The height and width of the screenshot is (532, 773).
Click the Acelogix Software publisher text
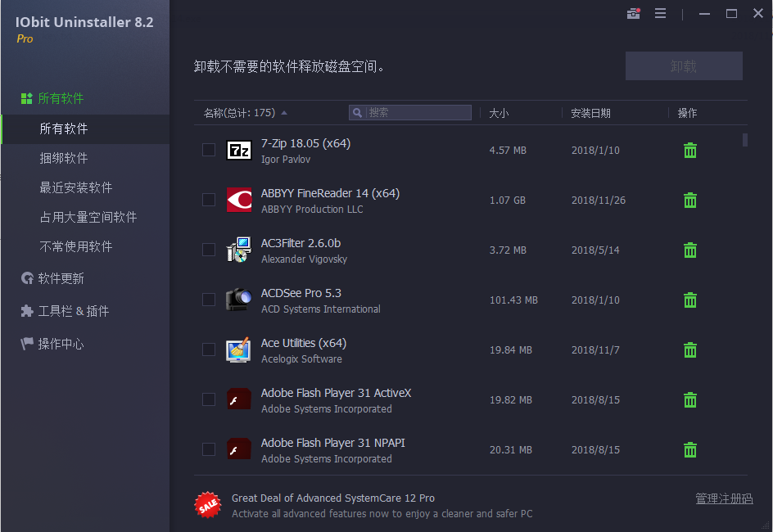click(x=301, y=359)
